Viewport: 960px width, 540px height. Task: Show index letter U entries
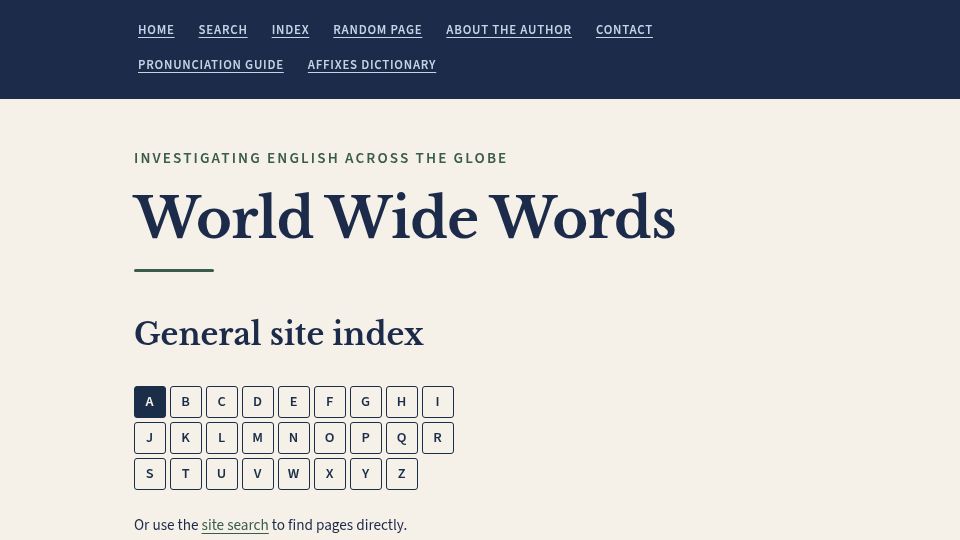pos(222,474)
